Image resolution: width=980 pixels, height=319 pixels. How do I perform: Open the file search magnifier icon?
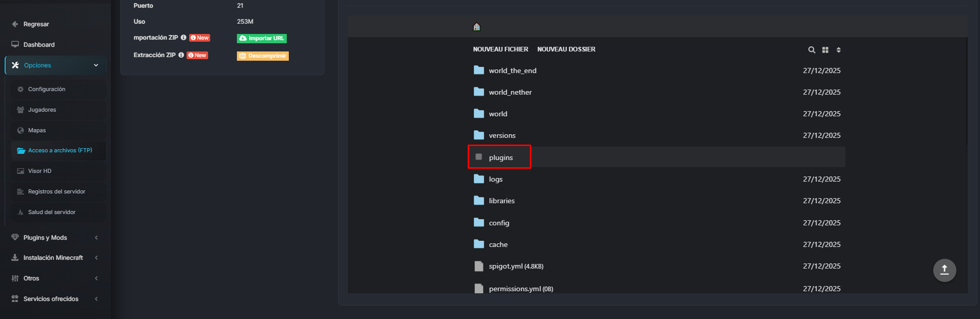coord(811,50)
